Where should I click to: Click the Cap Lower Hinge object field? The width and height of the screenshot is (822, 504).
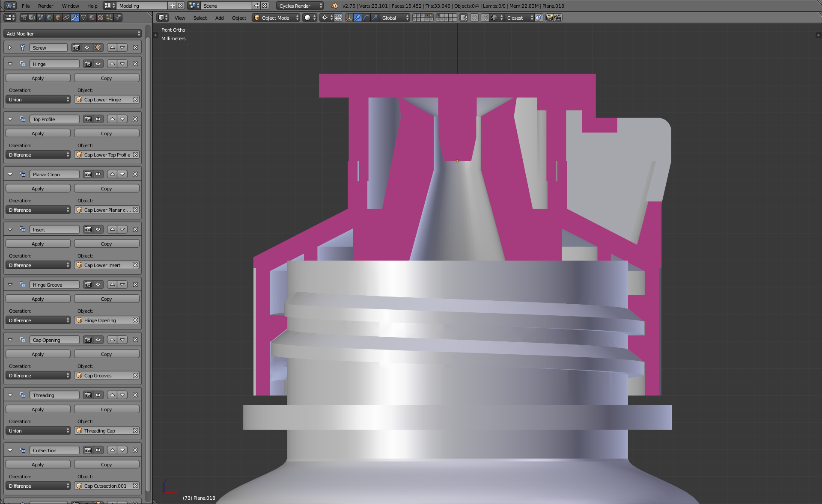point(105,99)
